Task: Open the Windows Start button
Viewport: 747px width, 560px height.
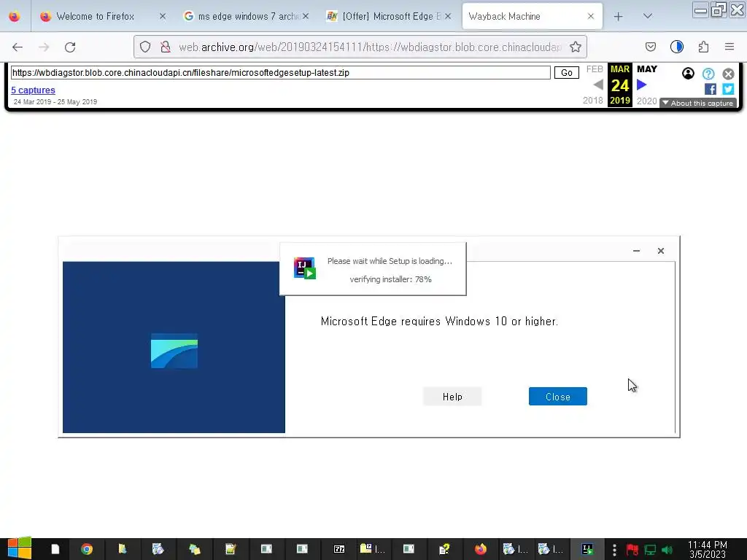Action: [19, 548]
